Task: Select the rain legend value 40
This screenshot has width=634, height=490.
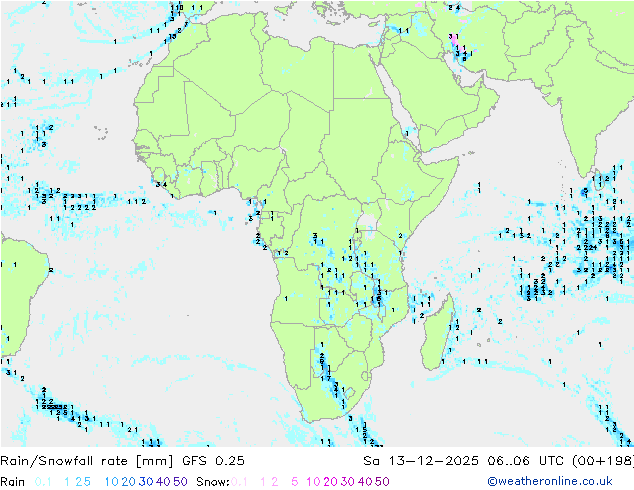Action: click(x=163, y=482)
